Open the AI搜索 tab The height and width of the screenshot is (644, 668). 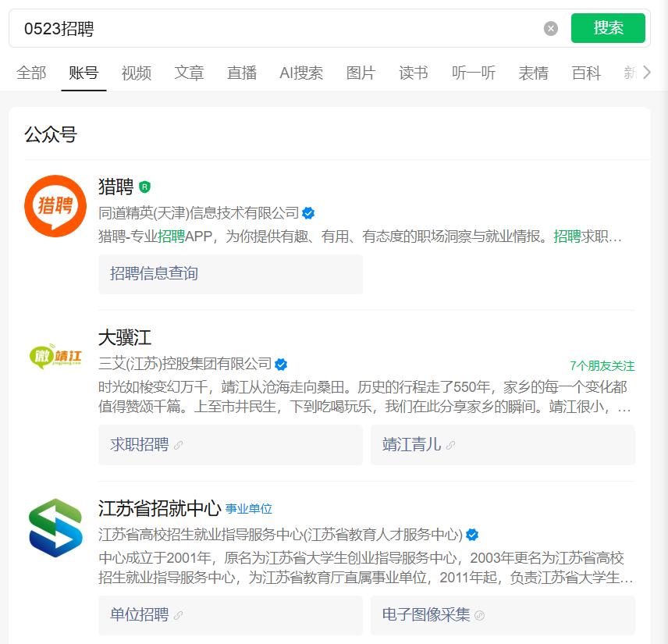301,73
